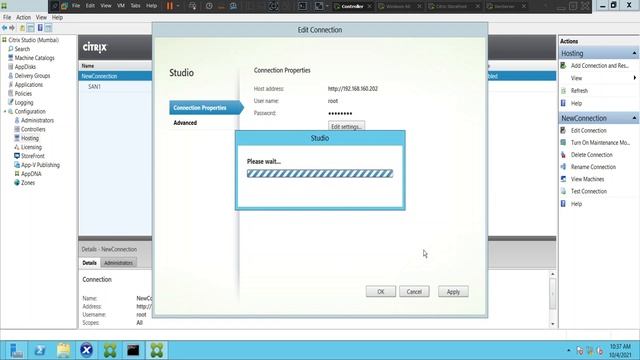The height and width of the screenshot is (360, 640).
Task: Click Refresh in Actions pane
Action: tap(579, 91)
